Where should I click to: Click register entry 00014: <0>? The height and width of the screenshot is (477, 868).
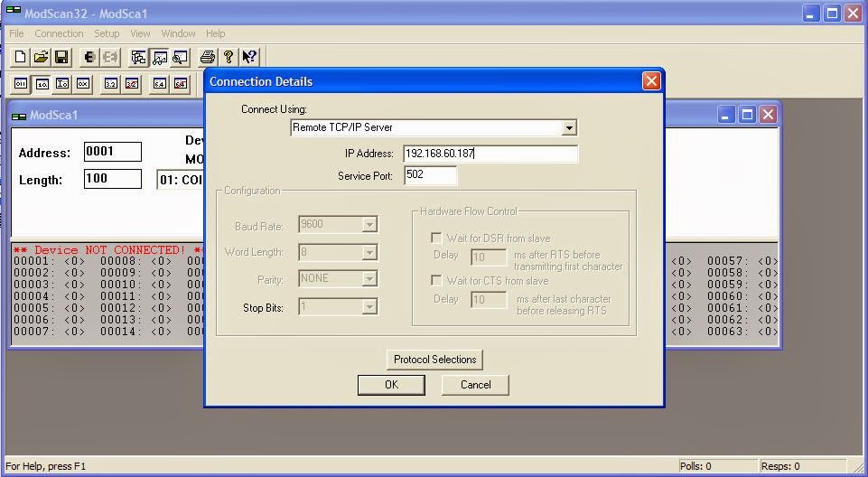pyautogui.click(x=136, y=332)
